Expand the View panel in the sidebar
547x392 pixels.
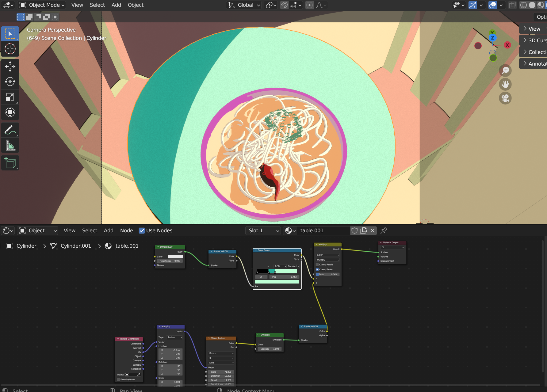tap(534, 29)
